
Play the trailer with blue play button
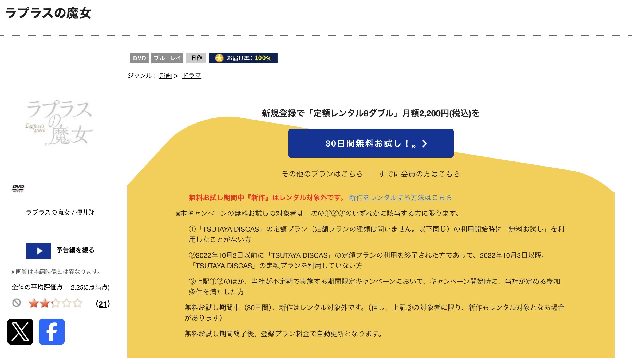pyautogui.click(x=39, y=251)
